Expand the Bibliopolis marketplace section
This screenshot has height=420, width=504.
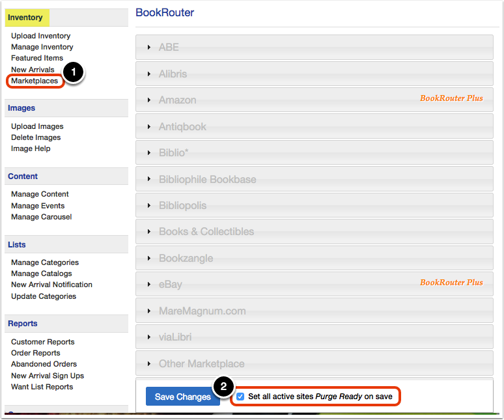coord(315,205)
